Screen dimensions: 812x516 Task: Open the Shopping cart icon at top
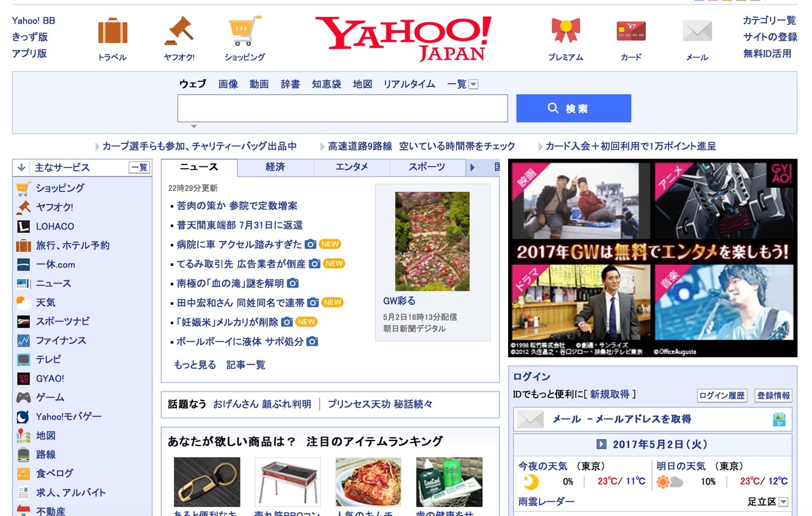245,30
